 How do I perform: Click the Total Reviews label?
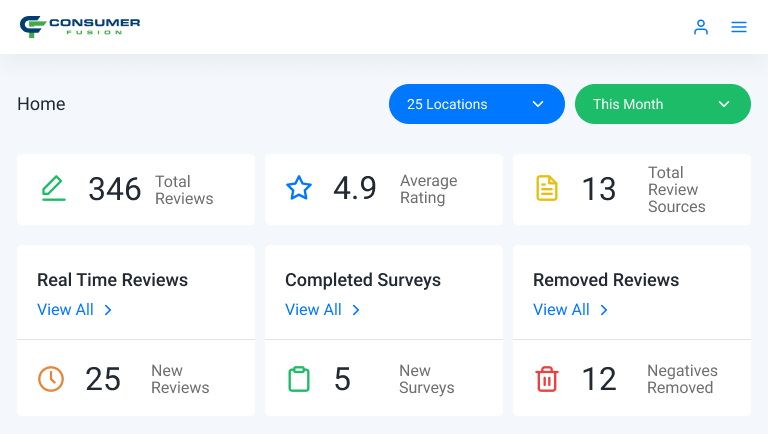pos(184,190)
